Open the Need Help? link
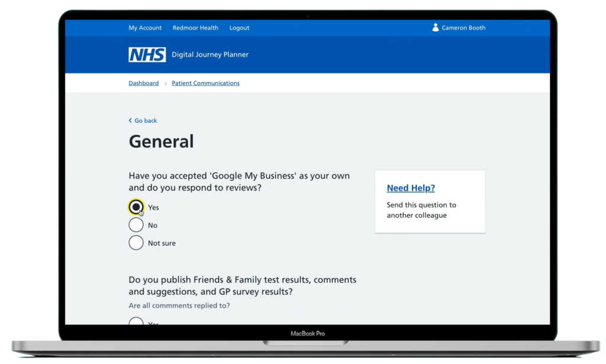 (411, 188)
